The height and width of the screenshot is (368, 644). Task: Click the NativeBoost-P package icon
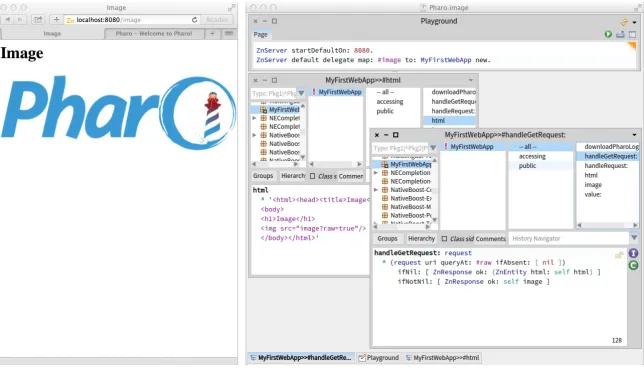[385, 215]
